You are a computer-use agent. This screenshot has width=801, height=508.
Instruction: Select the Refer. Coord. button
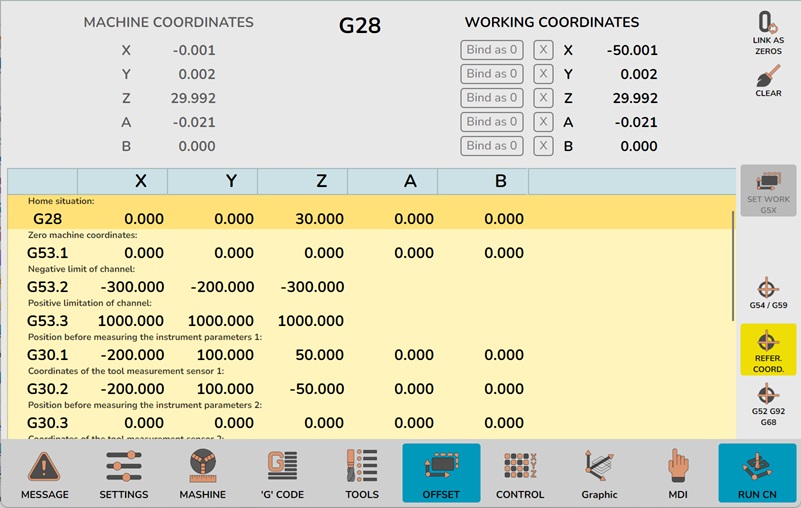pyautogui.click(x=768, y=348)
